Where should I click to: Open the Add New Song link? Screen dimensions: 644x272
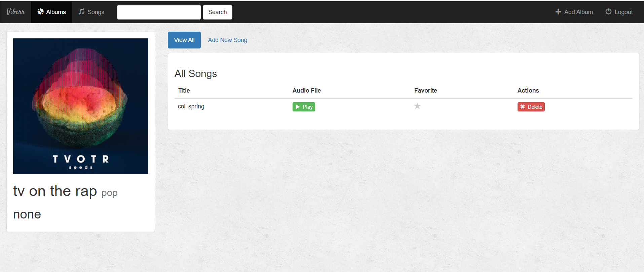pos(227,40)
